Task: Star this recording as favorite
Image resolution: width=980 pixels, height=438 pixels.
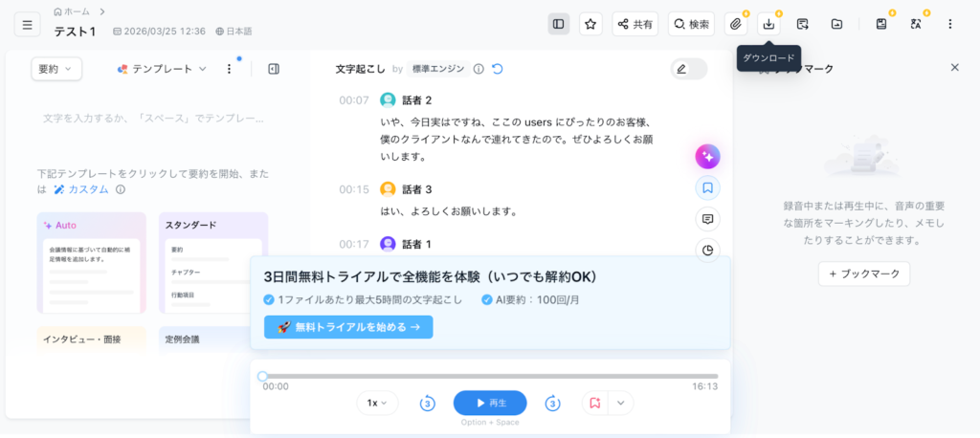Action: 590,24
